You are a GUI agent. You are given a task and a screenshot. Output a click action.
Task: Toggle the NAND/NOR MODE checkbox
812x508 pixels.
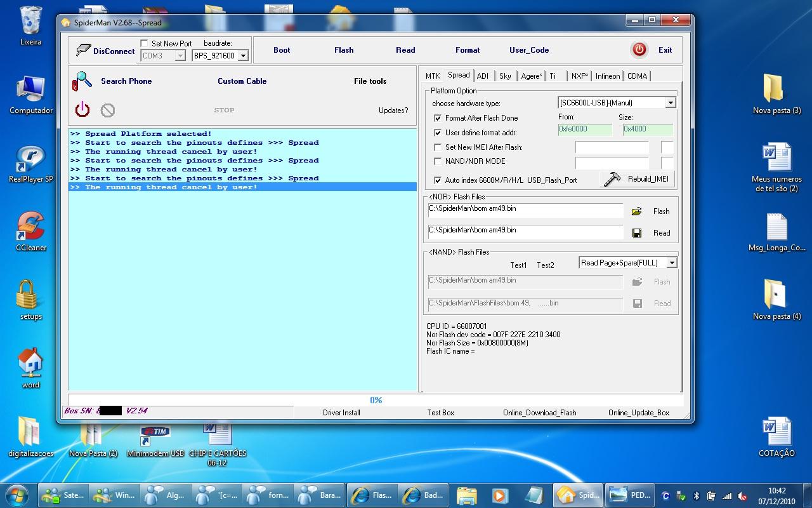tap(438, 161)
